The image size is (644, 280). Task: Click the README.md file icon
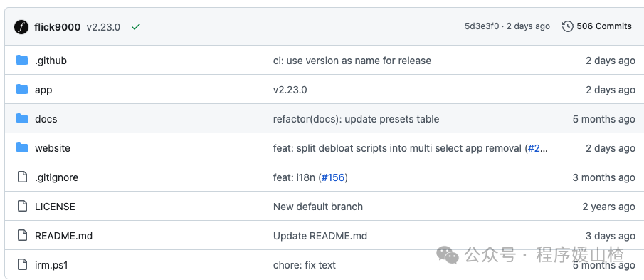[22, 235]
